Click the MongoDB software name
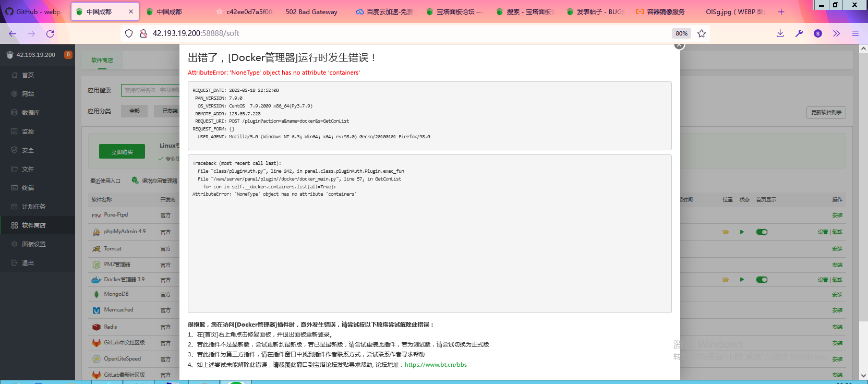 pos(116,294)
